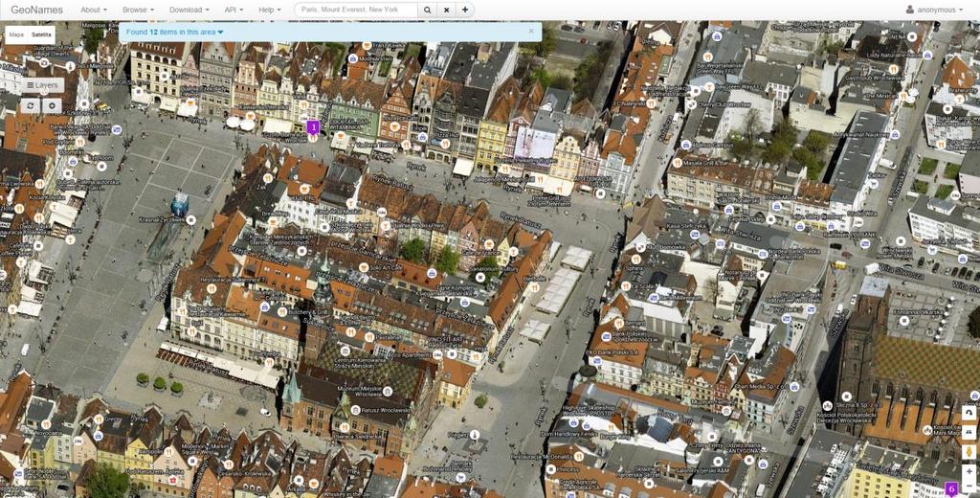
Task: Click the Kościół Polskokatolicki church icon
Action: [x=828, y=405]
